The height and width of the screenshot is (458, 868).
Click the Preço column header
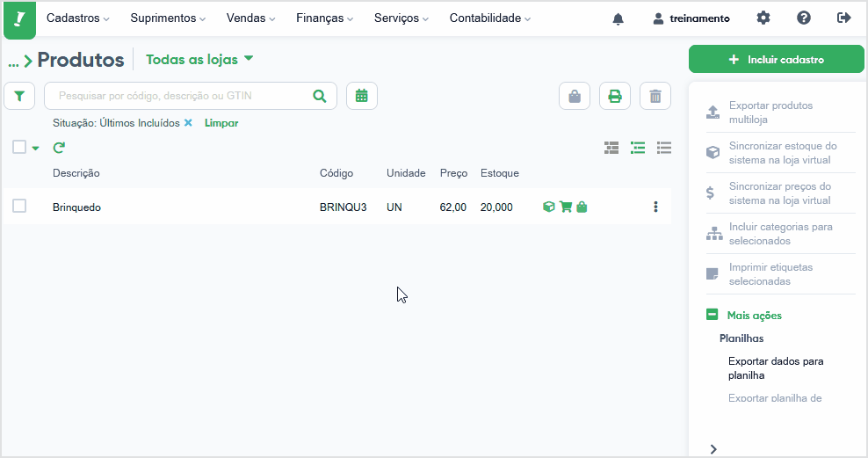[453, 173]
